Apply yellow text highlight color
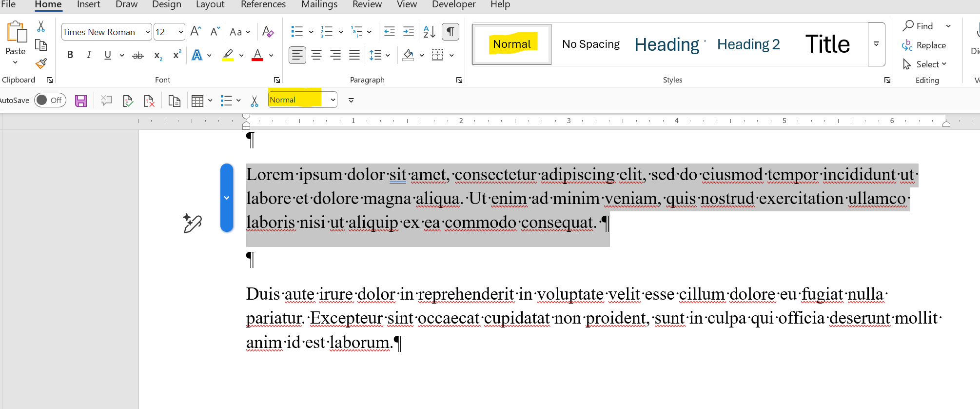Viewport: 980px width, 409px height. [x=228, y=55]
